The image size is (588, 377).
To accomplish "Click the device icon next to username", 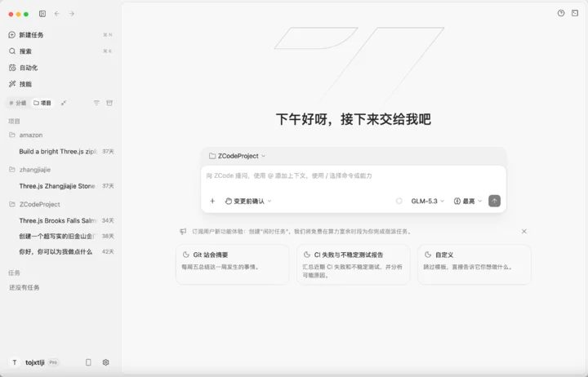I will pyautogui.click(x=88, y=362).
